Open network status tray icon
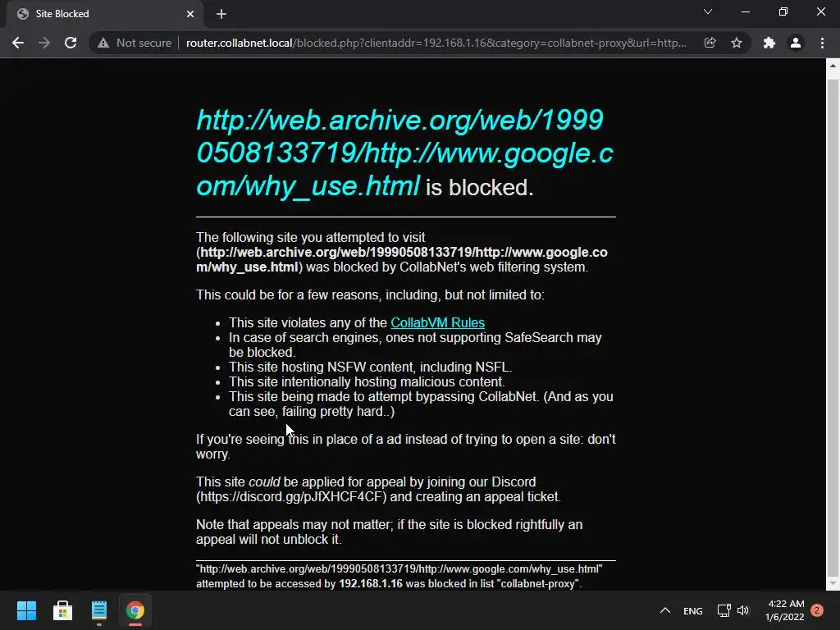Viewport: 840px width, 630px height. (x=724, y=610)
